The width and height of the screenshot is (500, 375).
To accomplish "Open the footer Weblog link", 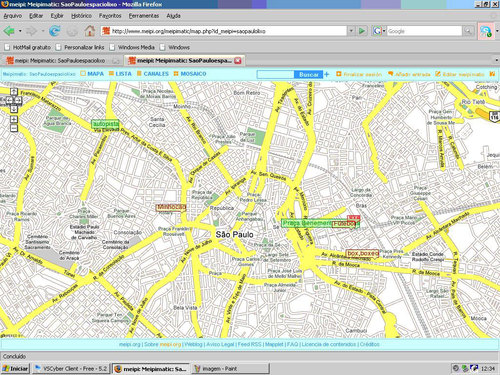I will point(193,344).
